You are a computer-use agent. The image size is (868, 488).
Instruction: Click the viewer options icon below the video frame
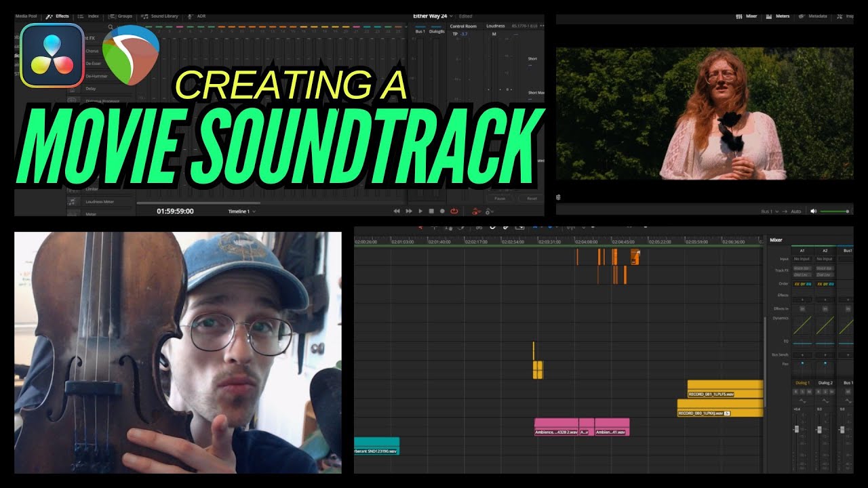click(559, 197)
